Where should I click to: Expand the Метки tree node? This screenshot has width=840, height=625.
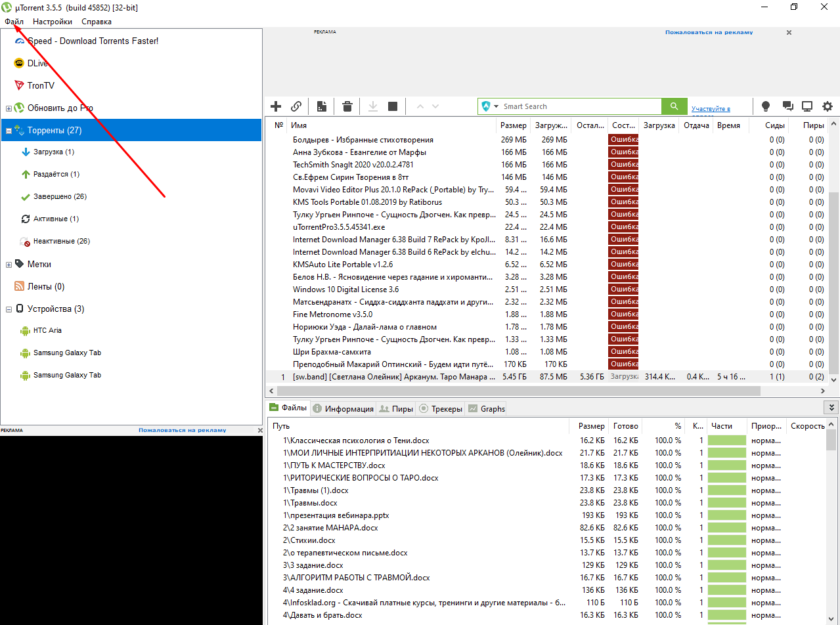coord(9,265)
